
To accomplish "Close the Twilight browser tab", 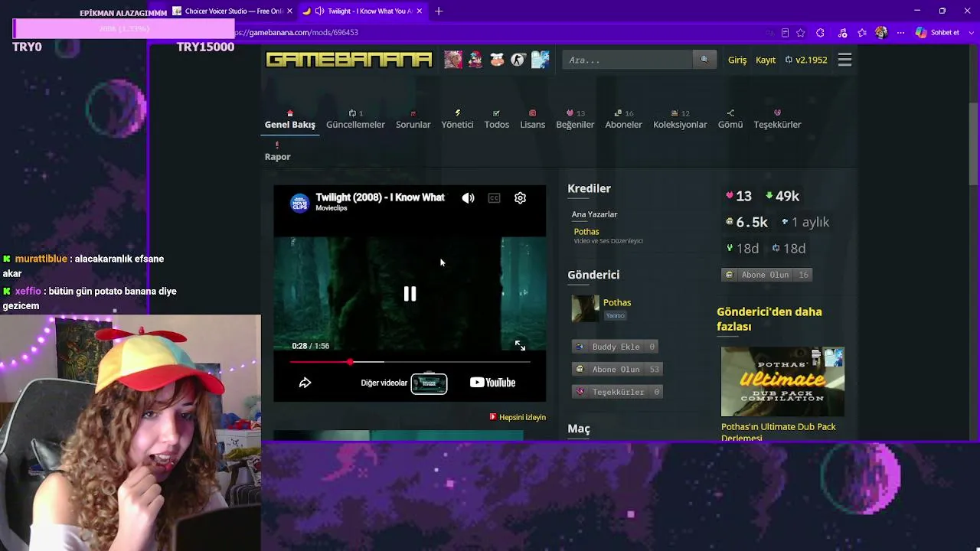I will (x=420, y=11).
